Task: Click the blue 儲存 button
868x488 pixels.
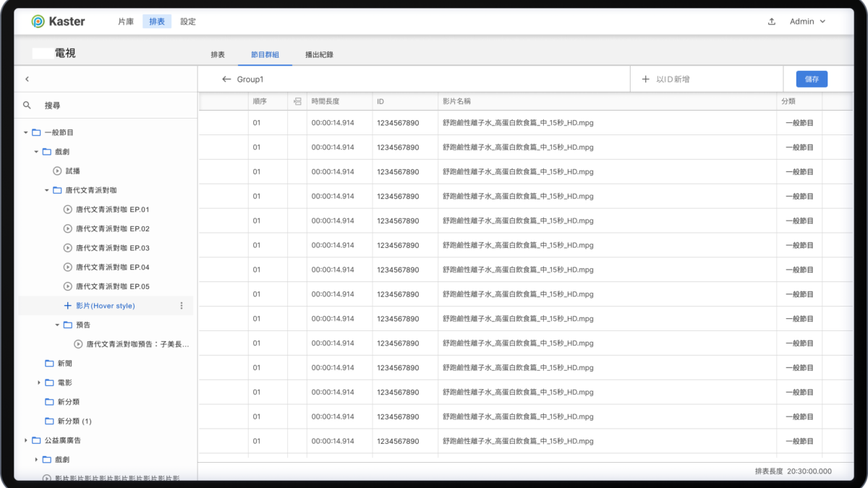Action: [x=812, y=79]
